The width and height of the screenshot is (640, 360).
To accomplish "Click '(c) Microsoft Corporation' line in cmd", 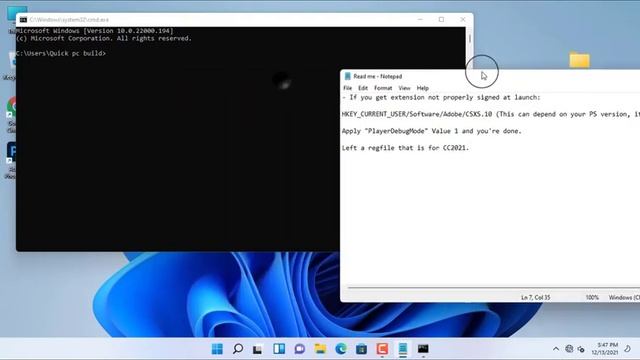I will tap(104, 38).
